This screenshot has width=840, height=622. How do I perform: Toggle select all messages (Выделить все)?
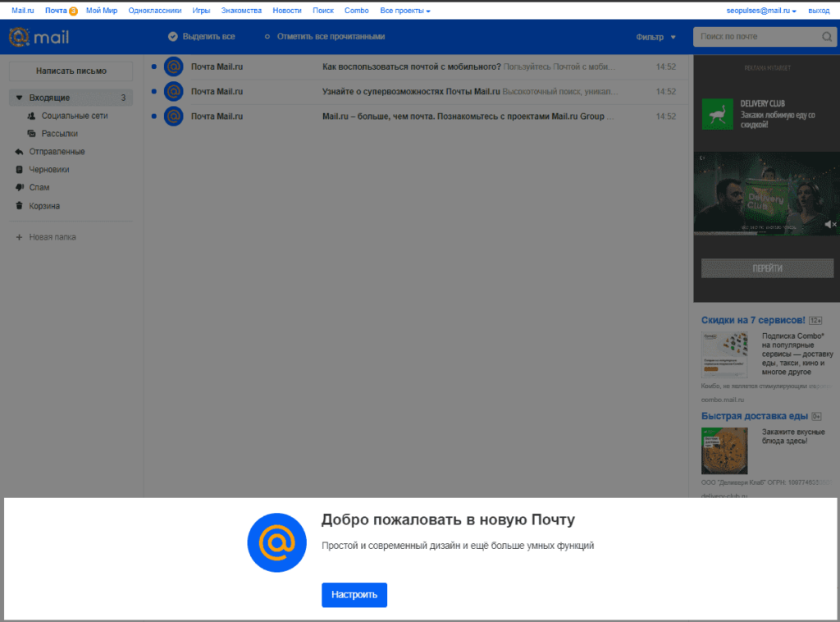click(201, 37)
